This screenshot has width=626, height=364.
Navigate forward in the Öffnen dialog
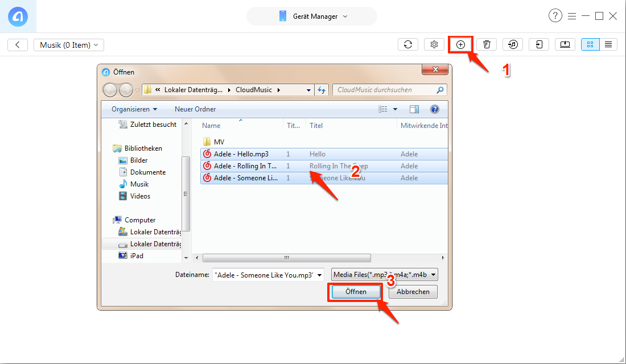[126, 90]
